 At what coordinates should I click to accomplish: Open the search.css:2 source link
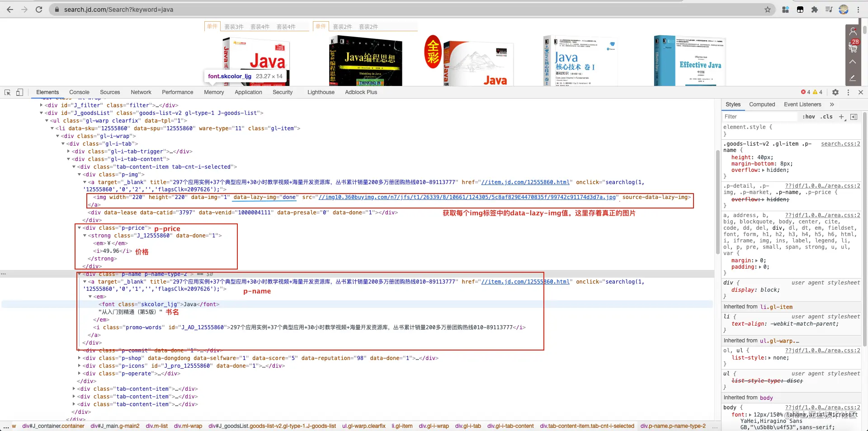tap(840, 144)
